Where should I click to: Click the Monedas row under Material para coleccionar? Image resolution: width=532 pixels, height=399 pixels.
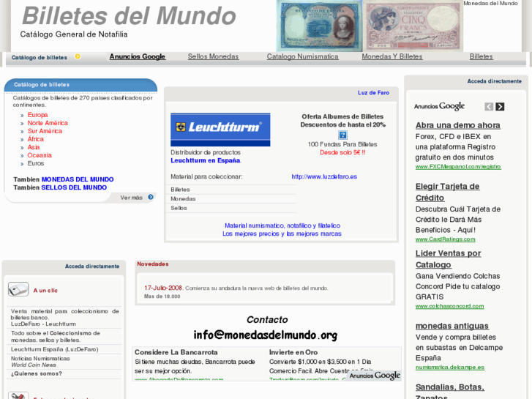click(x=231, y=198)
